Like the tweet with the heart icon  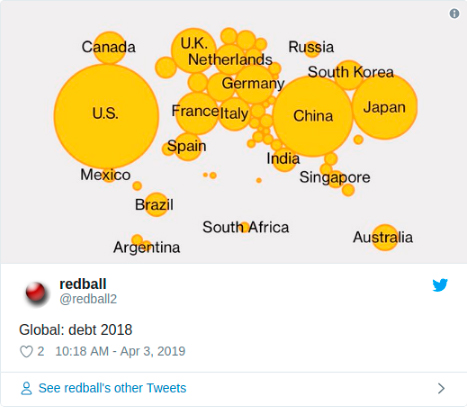(26, 352)
